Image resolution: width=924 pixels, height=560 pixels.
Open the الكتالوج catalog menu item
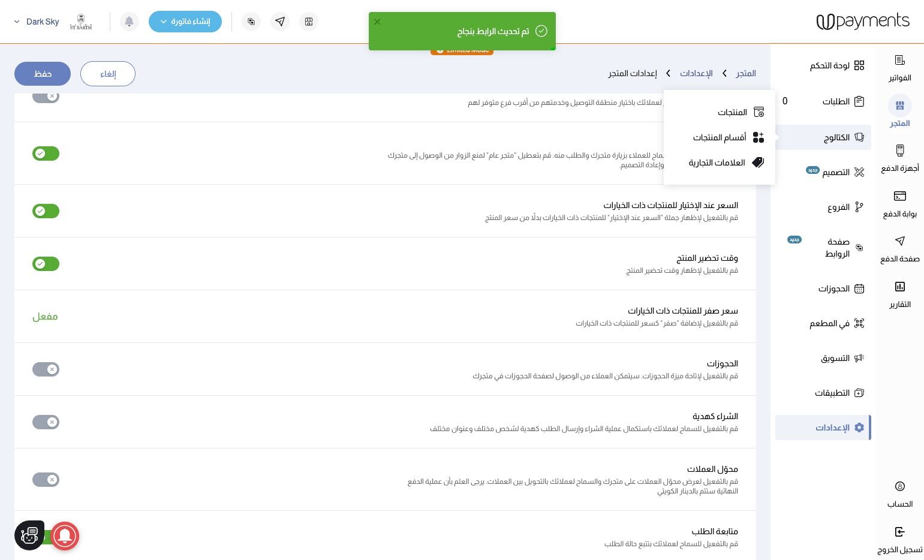coord(823,137)
